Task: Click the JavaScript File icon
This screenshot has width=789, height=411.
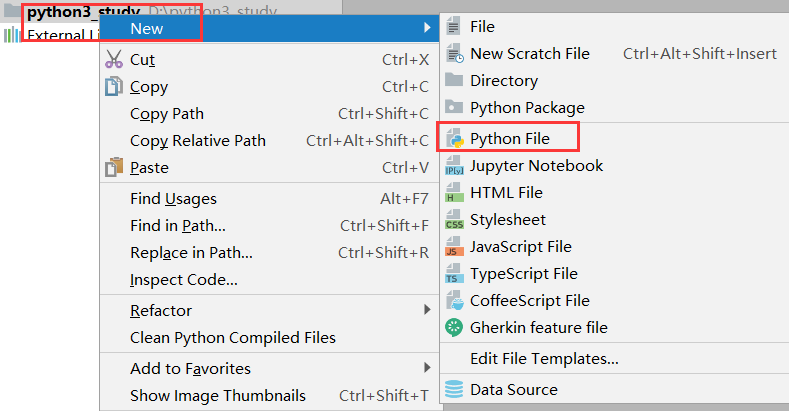Action: coord(455,247)
